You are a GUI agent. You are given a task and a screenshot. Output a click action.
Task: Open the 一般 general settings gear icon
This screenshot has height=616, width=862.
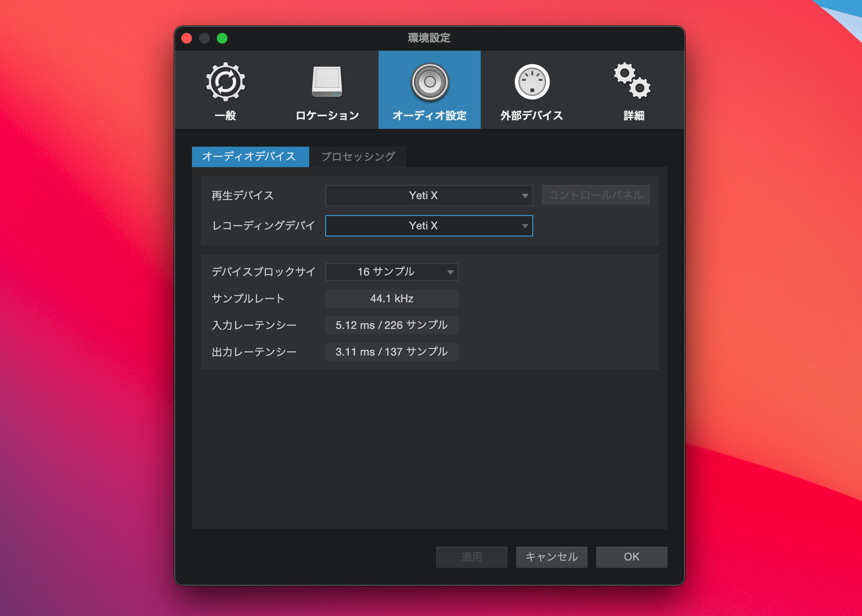point(226,82)
